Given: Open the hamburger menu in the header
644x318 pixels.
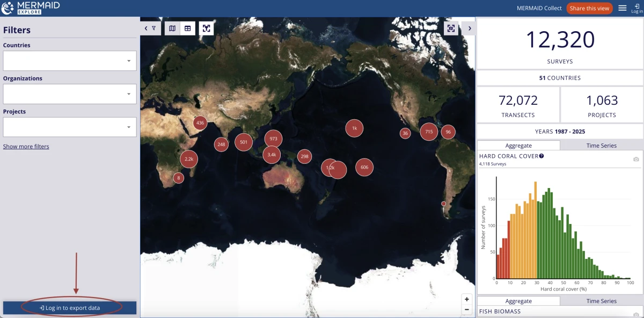Looking at the screenshot, I should coord(623,8).
